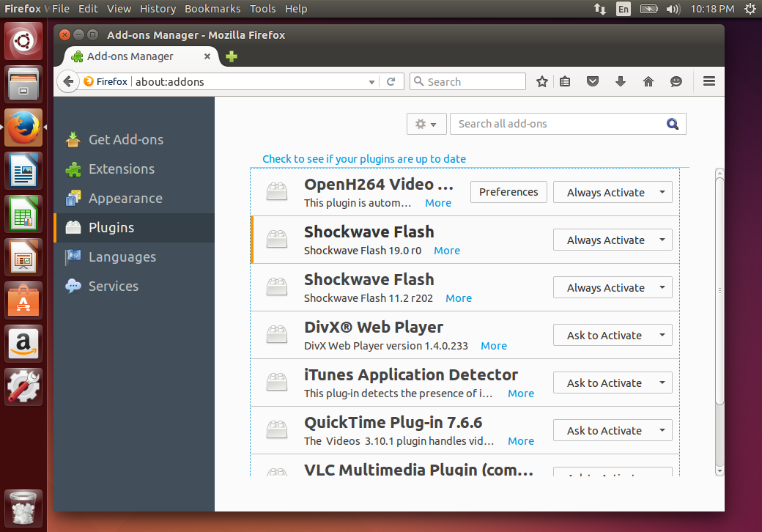Open the URL bar history dropdown arrow
Image resolution: width=762 pixels, height=532 pixels.
pos(371,82)
